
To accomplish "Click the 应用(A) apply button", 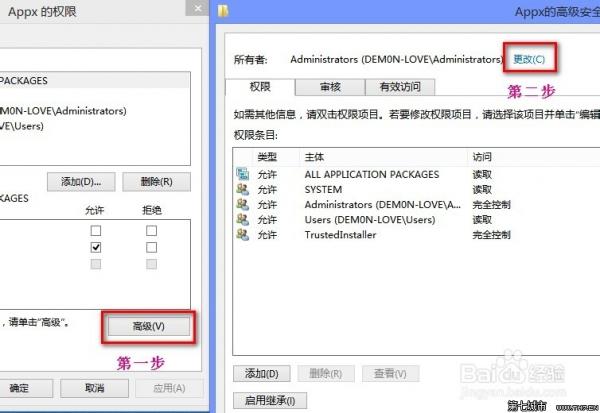I will pos(169,388).
